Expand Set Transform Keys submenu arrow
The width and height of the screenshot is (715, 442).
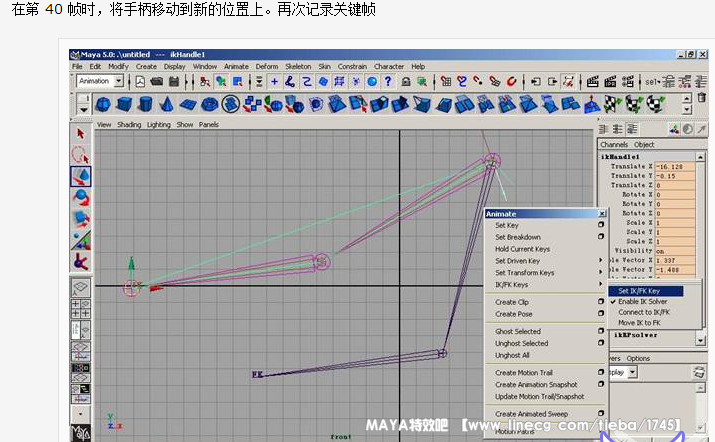pos(601,272)
